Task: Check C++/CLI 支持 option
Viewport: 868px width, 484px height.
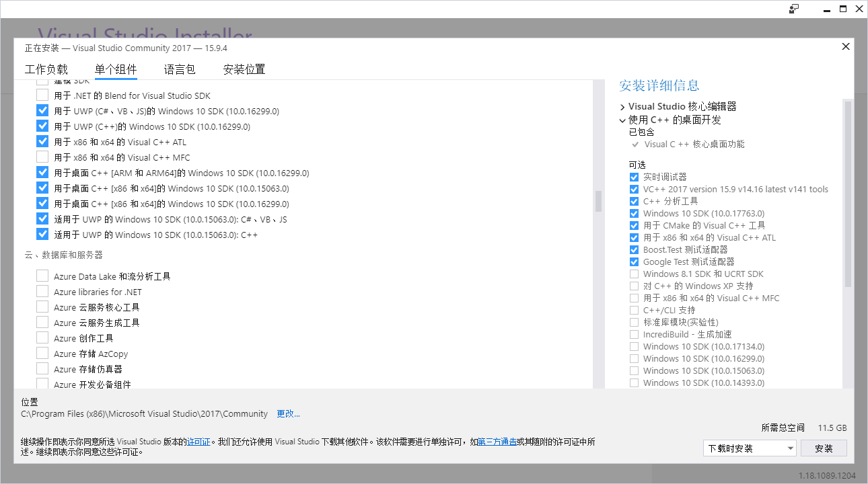Action: (634, 310)
